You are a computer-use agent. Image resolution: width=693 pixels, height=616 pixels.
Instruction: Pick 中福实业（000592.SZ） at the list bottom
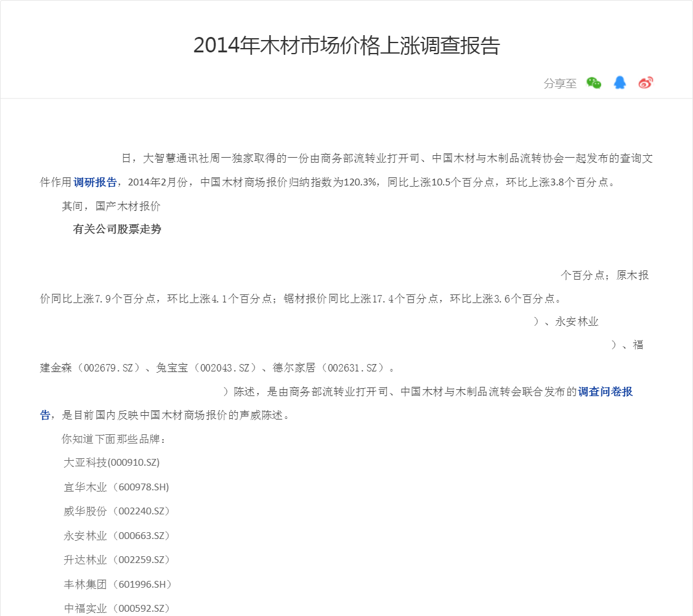[x=117, y=609]
